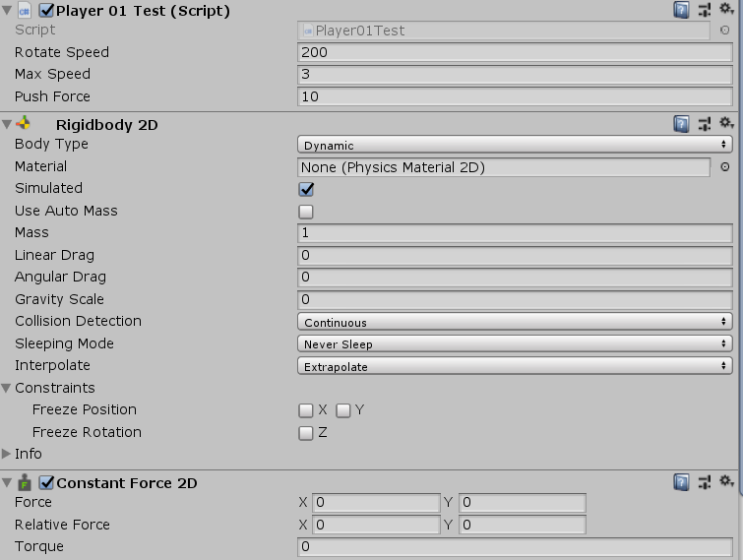
Task: Click the Relative Force Y field
Action: point(523,525)
